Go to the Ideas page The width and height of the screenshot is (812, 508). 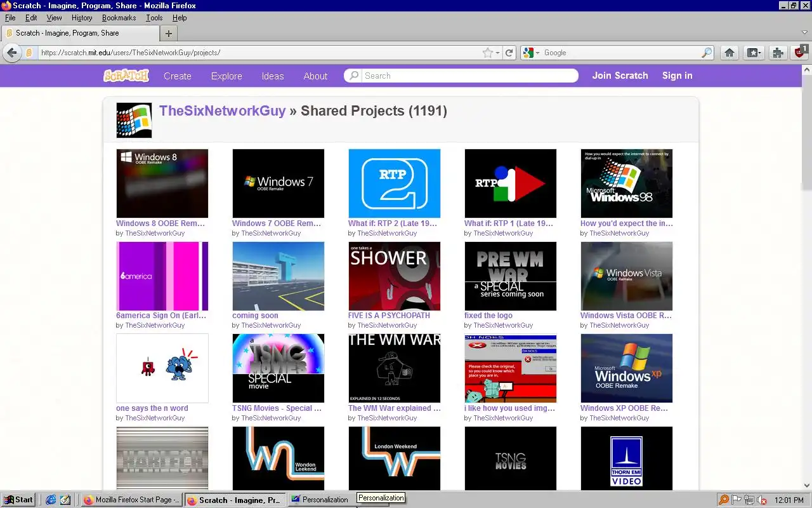(273, 76)
